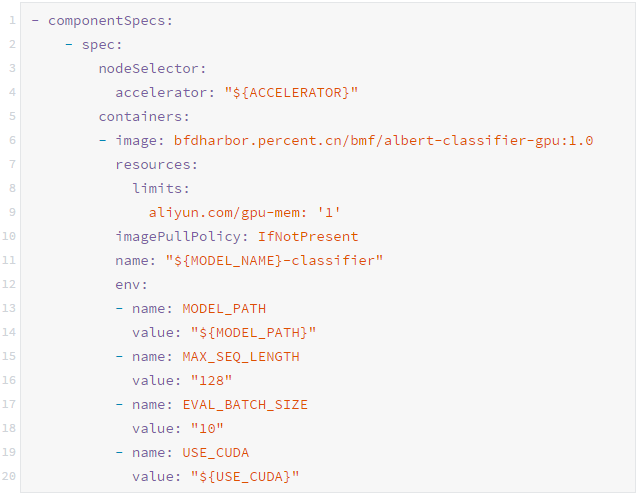Click the MAX_SEQ_LENGTH name value

click(x=241, y=356)
